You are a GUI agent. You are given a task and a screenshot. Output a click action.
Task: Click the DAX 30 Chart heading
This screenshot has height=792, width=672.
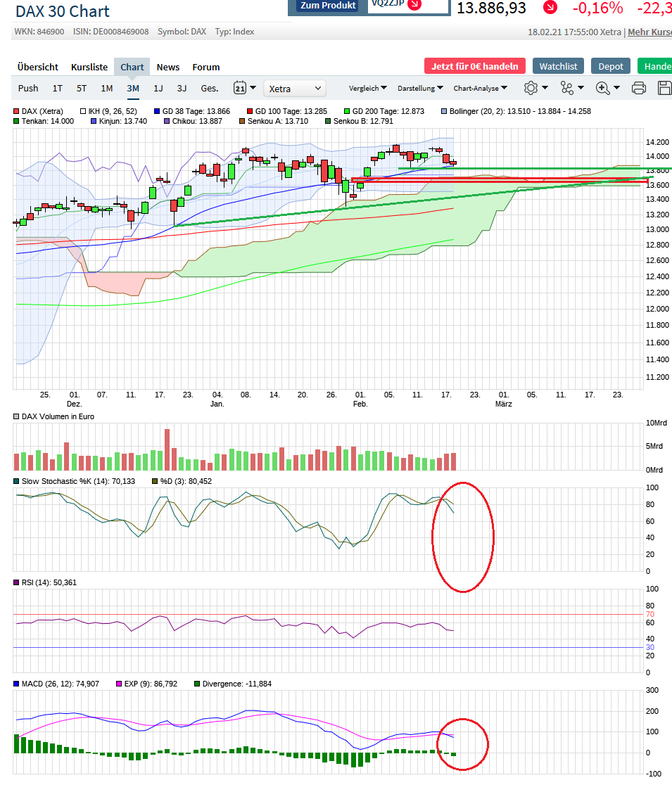[x=63, y=11]
